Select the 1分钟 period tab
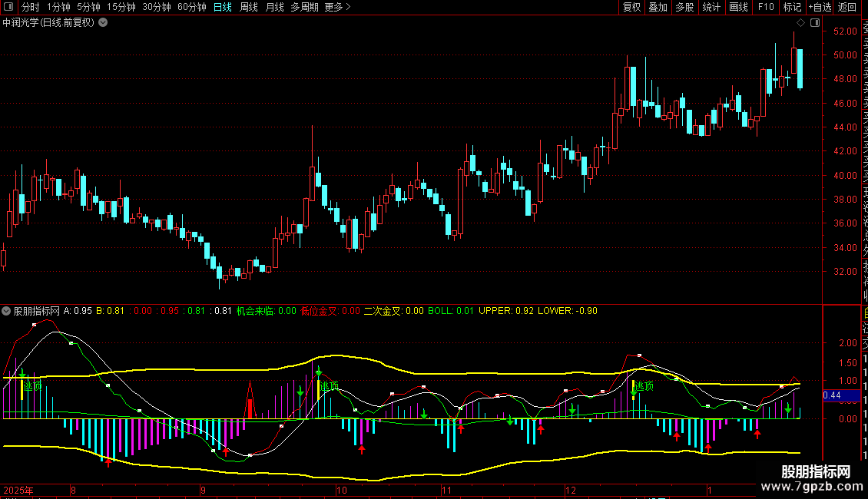The image size is (868, 499). (58, 7)
